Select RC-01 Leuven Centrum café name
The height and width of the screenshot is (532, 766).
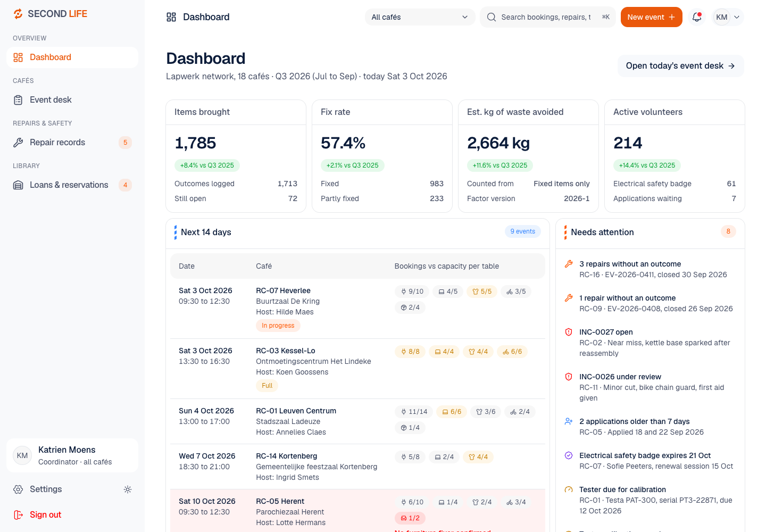coord(296,411)
